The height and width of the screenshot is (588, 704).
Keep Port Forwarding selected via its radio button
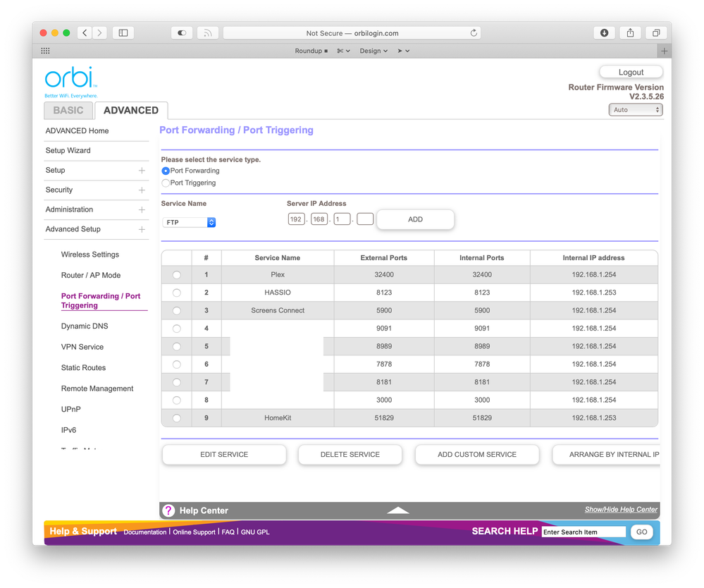pyautogui.click(x=165, y=171)
